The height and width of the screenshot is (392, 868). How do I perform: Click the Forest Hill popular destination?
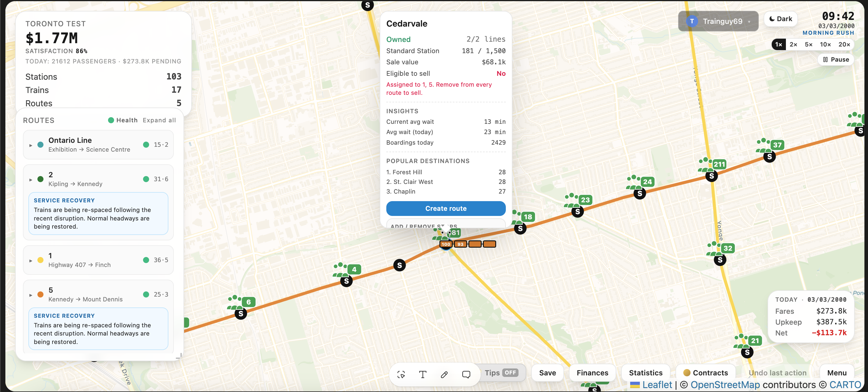(445, 172)
